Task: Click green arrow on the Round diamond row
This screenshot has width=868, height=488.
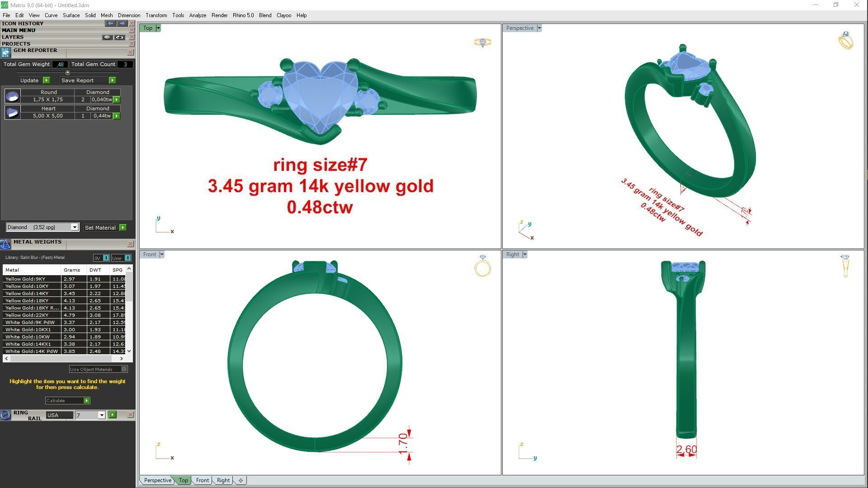Action: click(x=117, y=99)
